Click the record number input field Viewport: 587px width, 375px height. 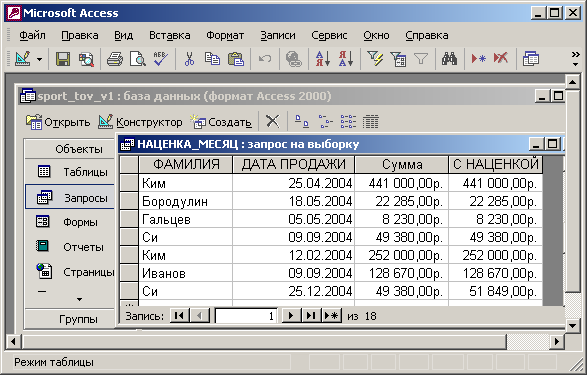tap(246, 316)
